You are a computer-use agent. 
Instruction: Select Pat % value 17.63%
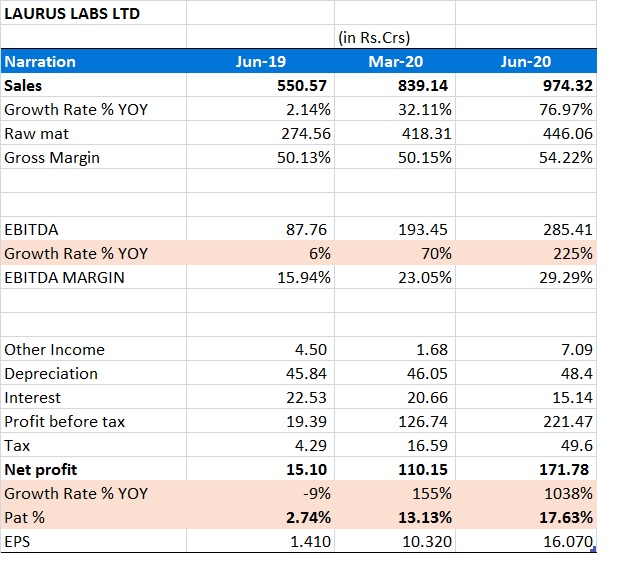pyautogui.click(x=526, y=517)
